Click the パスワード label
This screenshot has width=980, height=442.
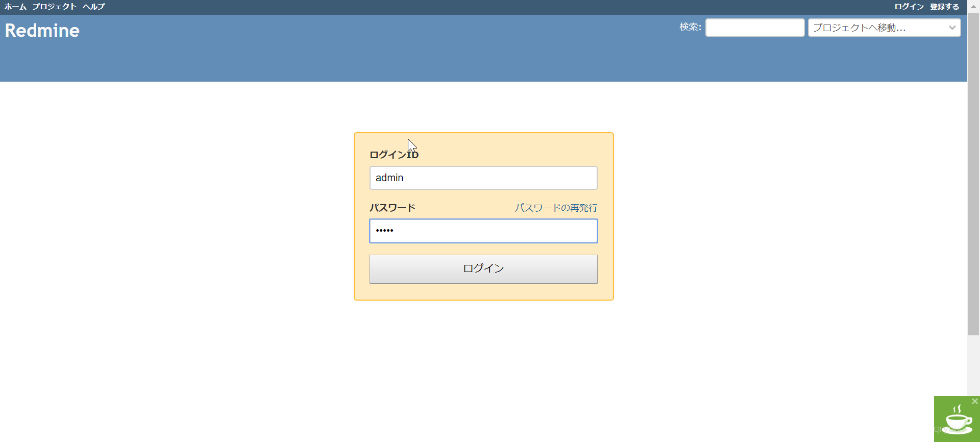(393, 208)
